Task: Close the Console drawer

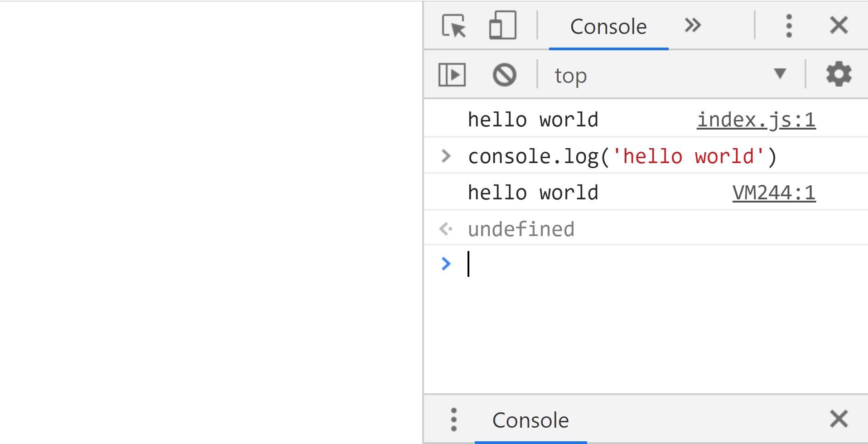Action: point(839,418)
